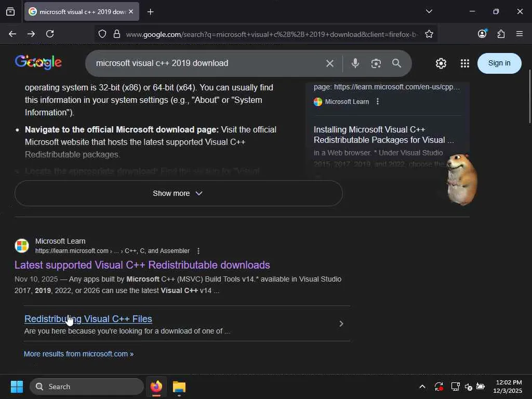Image resolution: width=532 pixels, height=399 pixels.
Task: Open clock showing 12:02 PM
Action: 508,387
